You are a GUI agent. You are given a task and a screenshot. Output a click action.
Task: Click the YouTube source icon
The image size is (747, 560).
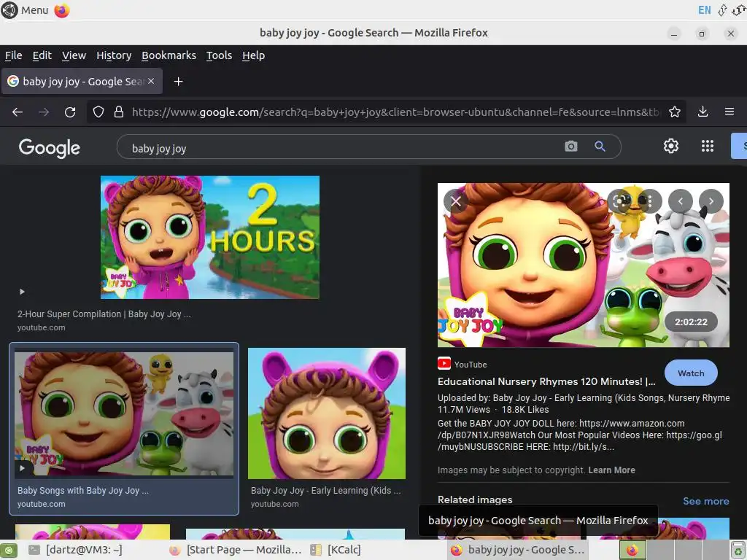pos(444,364)
